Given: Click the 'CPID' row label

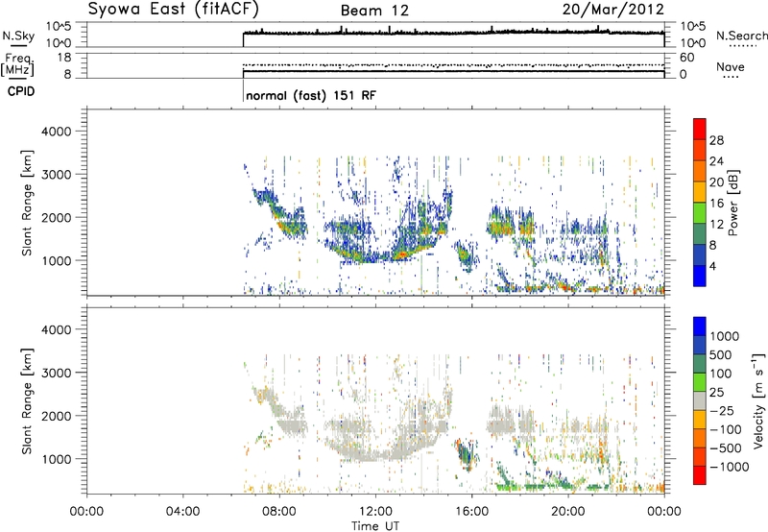Looking at the screenshot, I should 21,91.
